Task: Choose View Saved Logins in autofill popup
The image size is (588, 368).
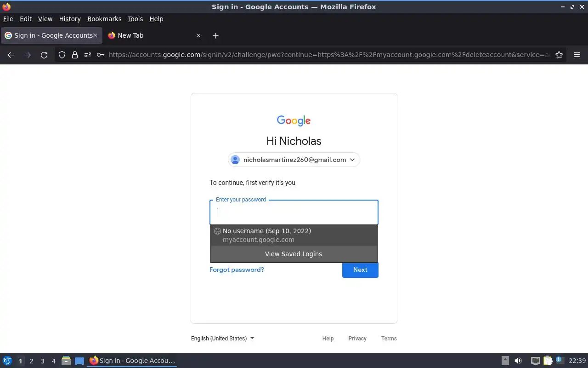Action: (294, 254)
